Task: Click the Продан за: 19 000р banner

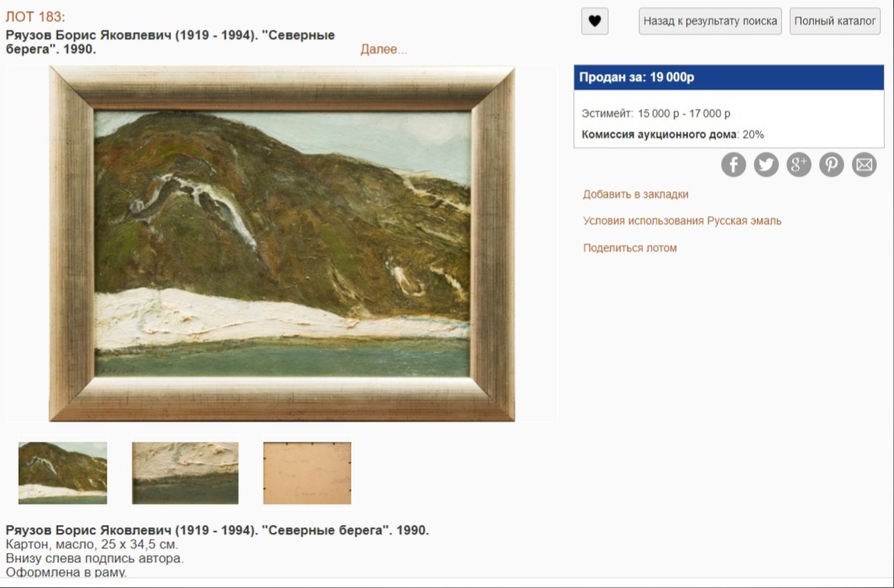Action: point(728,78)
